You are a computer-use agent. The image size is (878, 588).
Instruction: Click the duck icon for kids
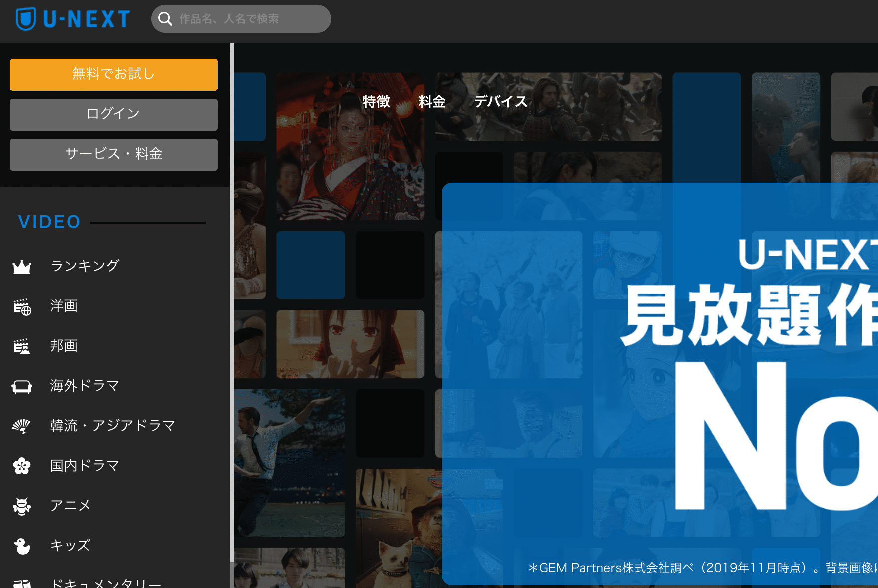pos(22,546)
